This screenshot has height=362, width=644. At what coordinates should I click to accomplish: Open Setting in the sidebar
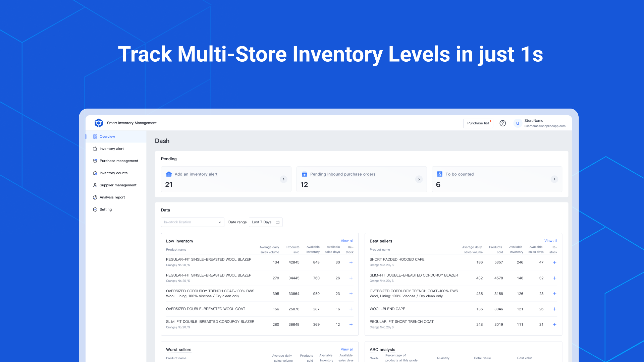click(x=116, y=209)
